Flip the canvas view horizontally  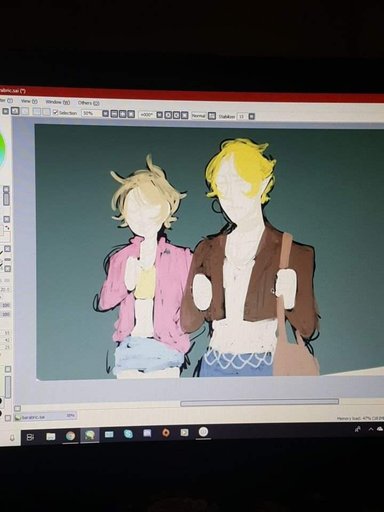(x=212, y=116)
